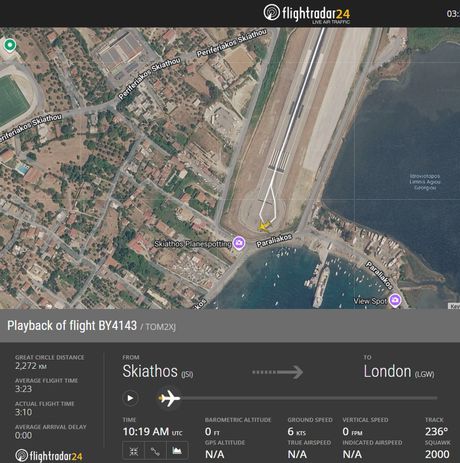Click the Skiathos Planespotting camera pin
Image resolution: width=460 pixels, height=463 pixels.
pos(239,243)
